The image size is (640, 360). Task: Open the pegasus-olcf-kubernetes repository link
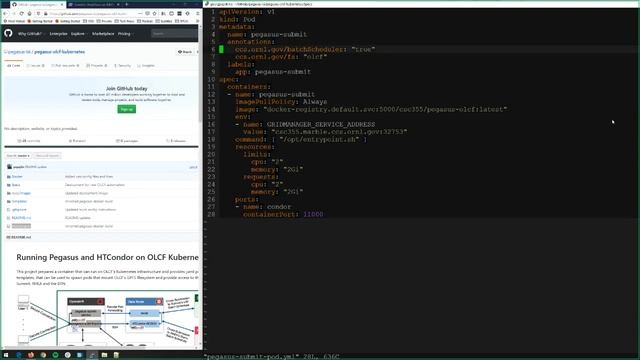pyautogui.click(x=60, y=52)
